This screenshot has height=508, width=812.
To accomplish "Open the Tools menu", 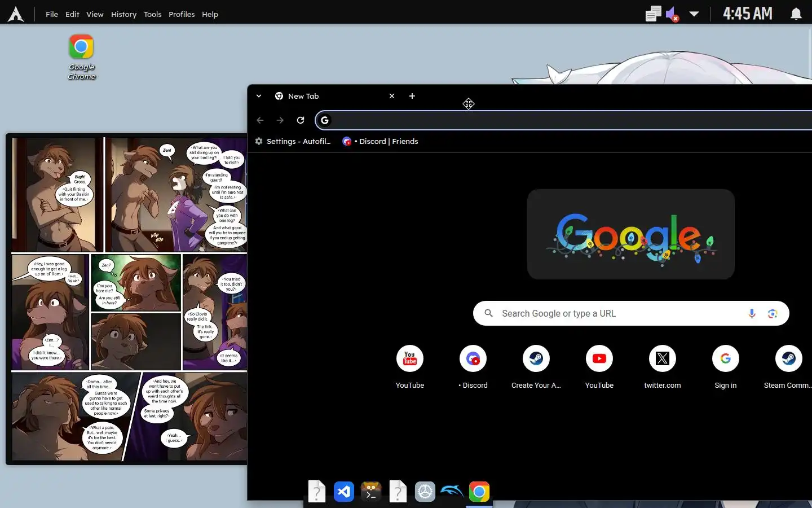I will pos(152,14).
